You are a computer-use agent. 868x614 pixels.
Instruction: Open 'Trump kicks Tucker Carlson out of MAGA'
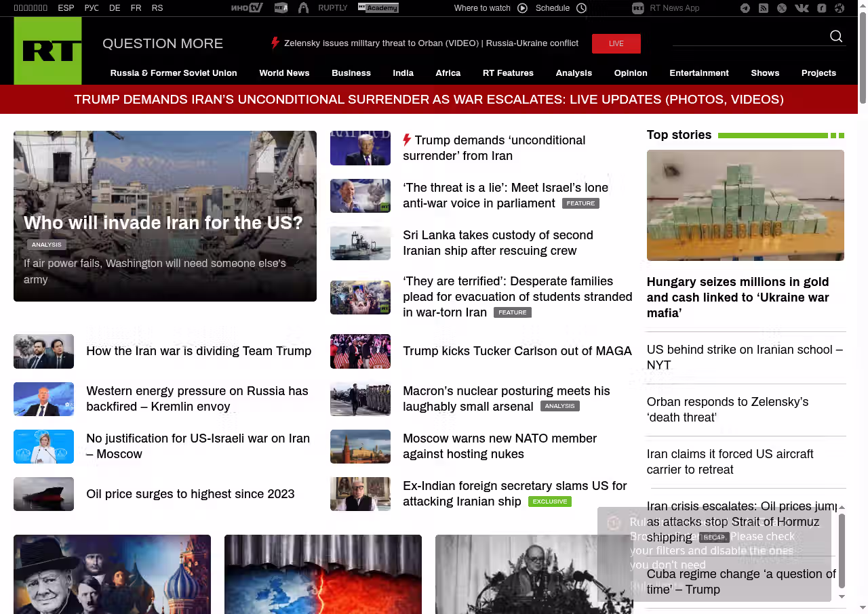[517, 351]
